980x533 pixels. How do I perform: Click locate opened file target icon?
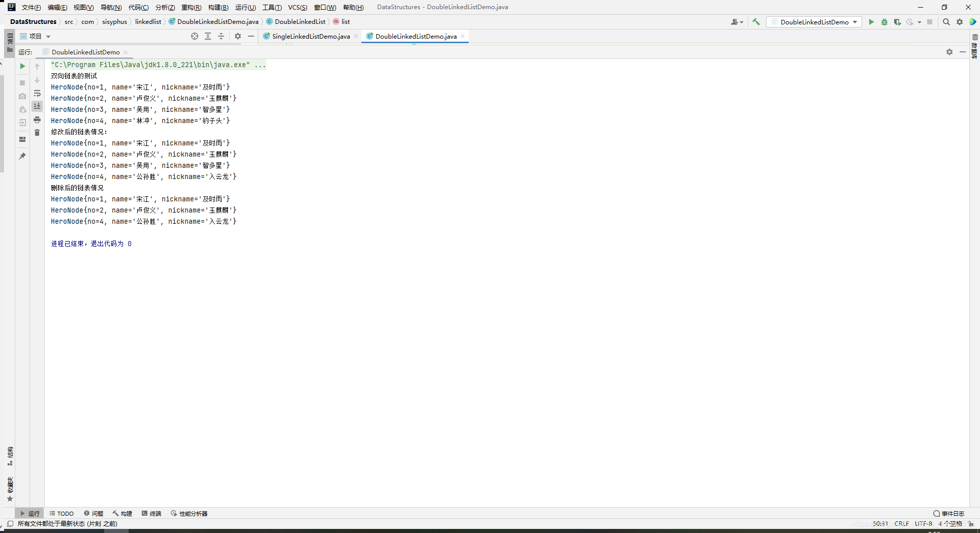[195, 36]
